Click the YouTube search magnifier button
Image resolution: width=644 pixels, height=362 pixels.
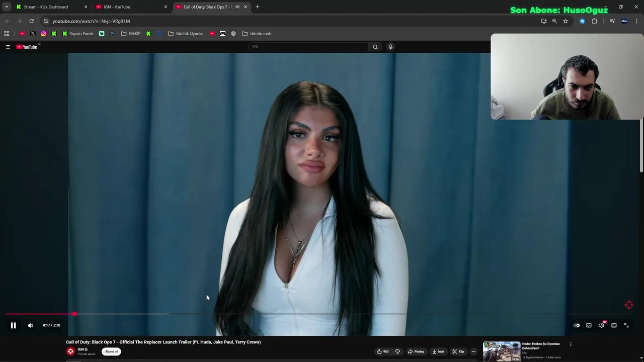(x=375, y=47)
